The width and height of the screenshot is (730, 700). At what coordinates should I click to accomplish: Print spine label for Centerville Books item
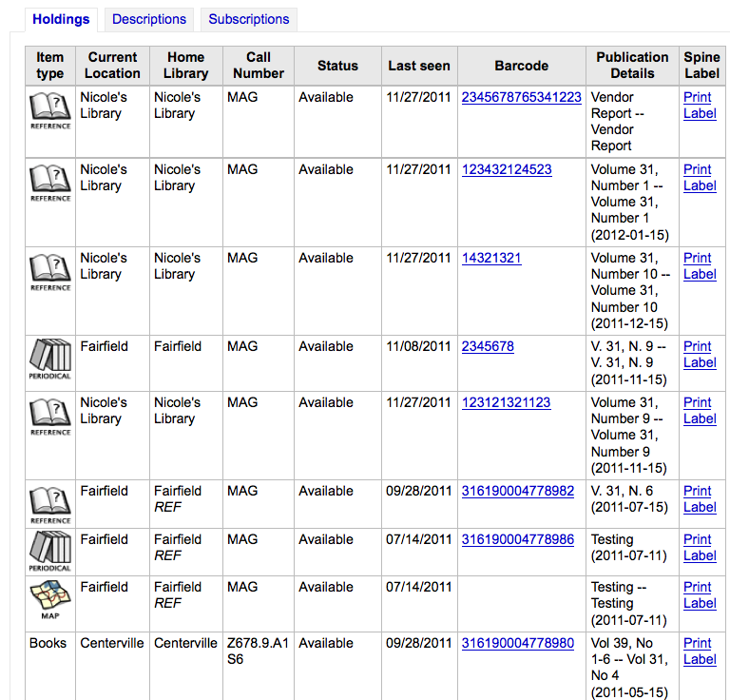tap(700, 651)
